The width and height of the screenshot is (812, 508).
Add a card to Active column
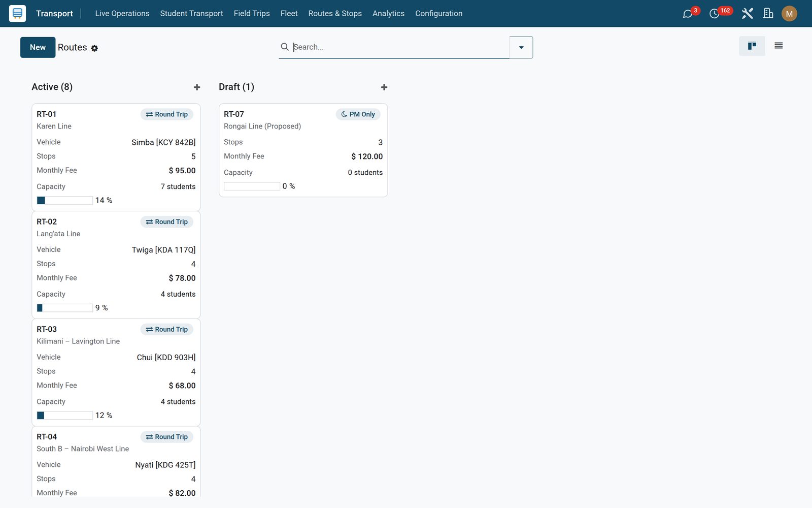coord(197,87)
